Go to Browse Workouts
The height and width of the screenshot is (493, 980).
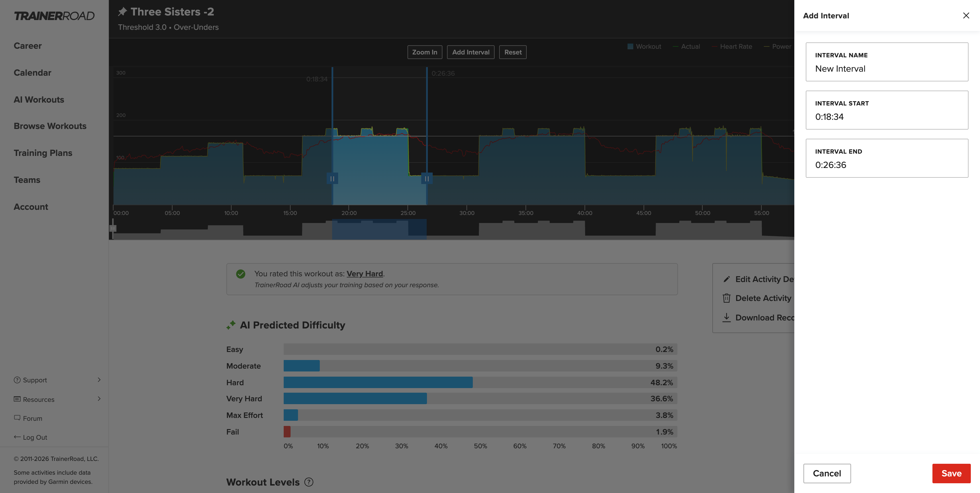pyautogui.click(x=50, y=126)
